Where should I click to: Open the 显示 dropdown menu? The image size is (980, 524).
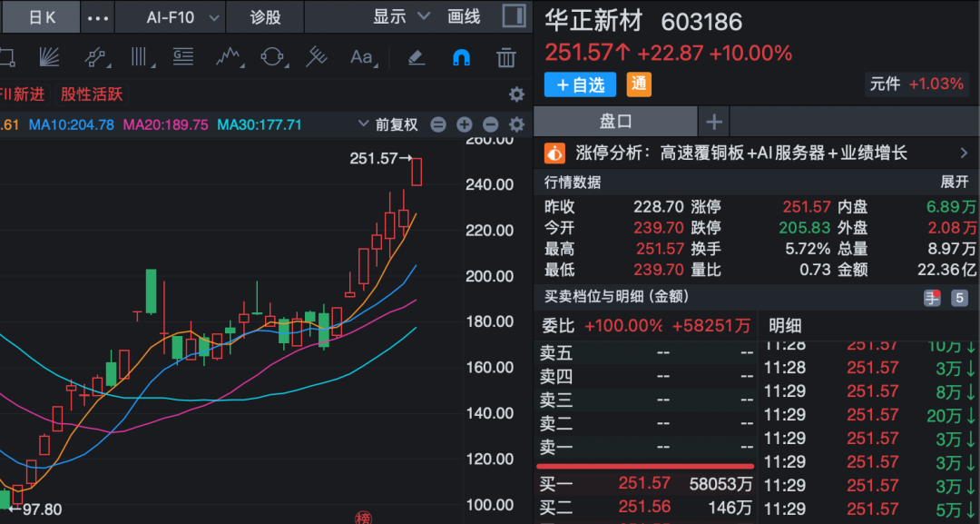[x=401, y=16]
